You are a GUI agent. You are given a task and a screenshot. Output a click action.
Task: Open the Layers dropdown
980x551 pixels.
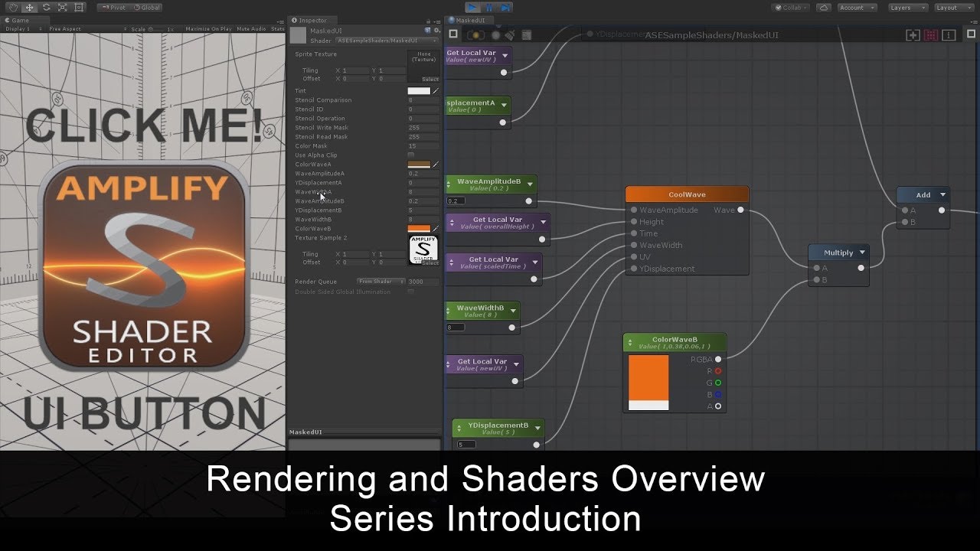pos(907,8)
